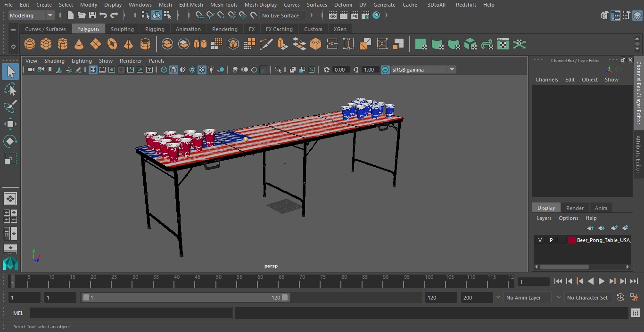Screen dimensions: 644x332
Task: Select the Rotate tool in the toolbox
Action: pyautogui.click(x=10, y=141)
